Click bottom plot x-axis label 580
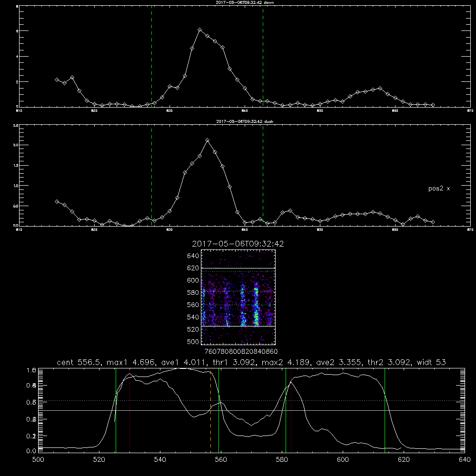Image resolution: width=476 pixels, height=476 pixels. (282, 460)
